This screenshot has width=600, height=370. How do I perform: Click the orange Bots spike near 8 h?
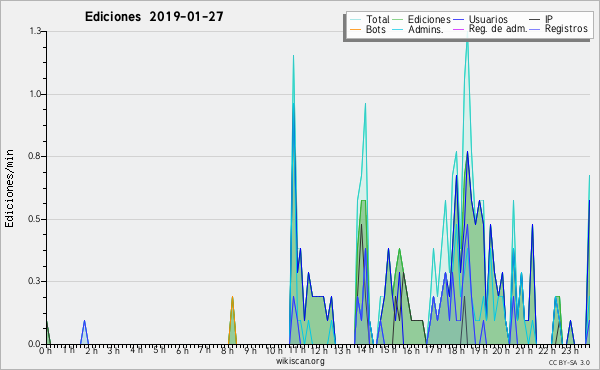232,321
